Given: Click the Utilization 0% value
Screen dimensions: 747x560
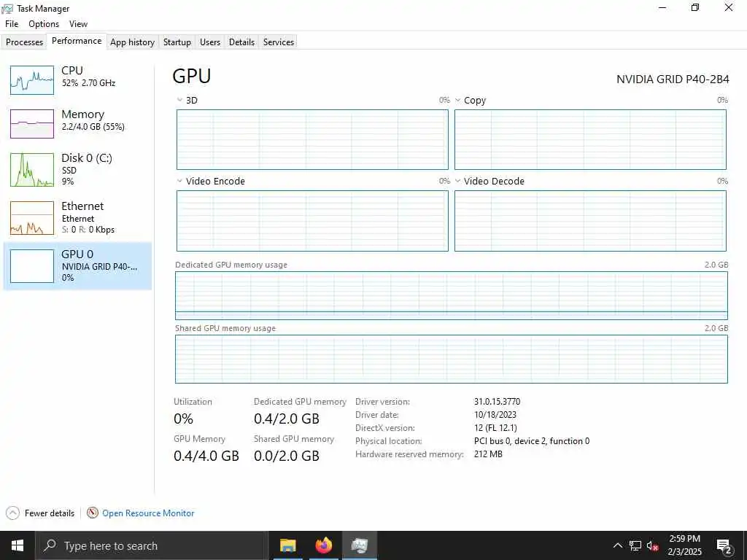Looking at the screenshot, I should click(183, 419).
